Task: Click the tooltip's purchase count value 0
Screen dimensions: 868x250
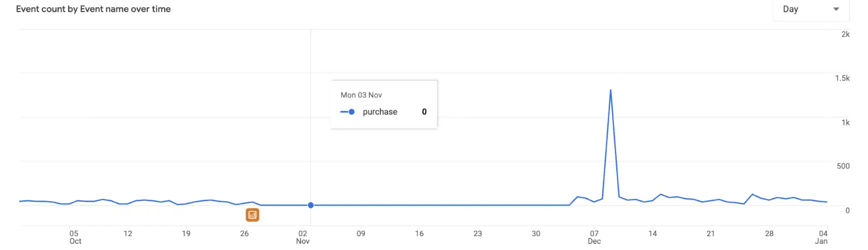Action: (x=425, y=112)
